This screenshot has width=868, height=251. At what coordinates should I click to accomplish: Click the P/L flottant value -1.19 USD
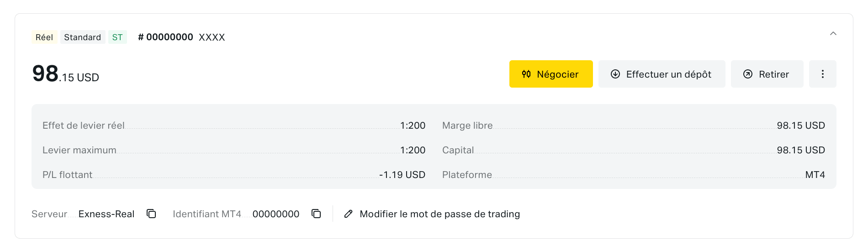pyautogui.click(x=402, y=175)
